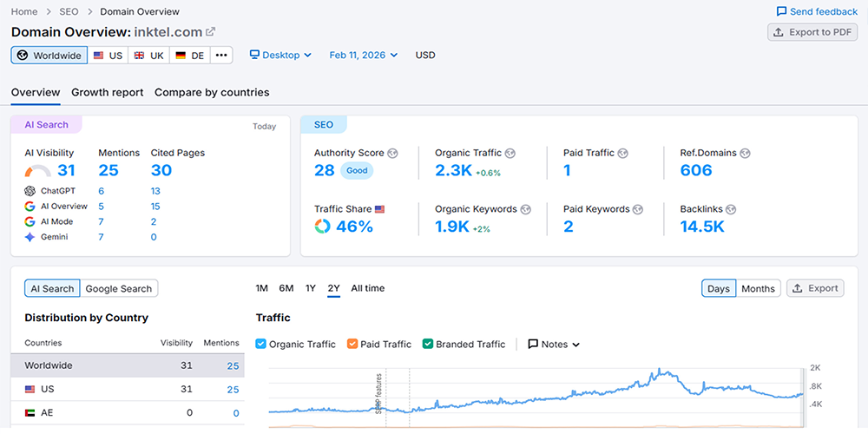This screenshot has width=868, height=434.
Task: Toggle the Paid Traffic checkbox
Action: pyautogui.click(x=352, y=345)
